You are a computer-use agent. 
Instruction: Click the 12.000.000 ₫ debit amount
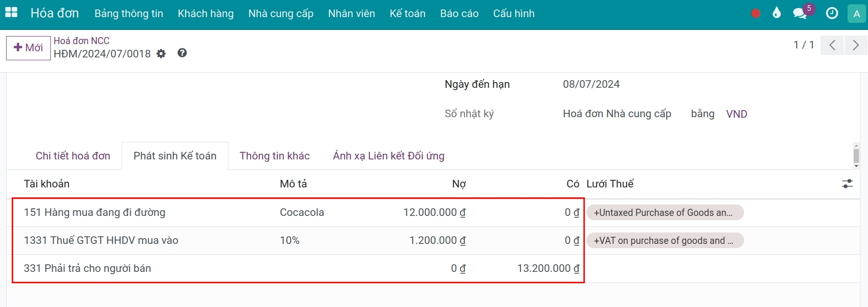[x=434, y=213]
